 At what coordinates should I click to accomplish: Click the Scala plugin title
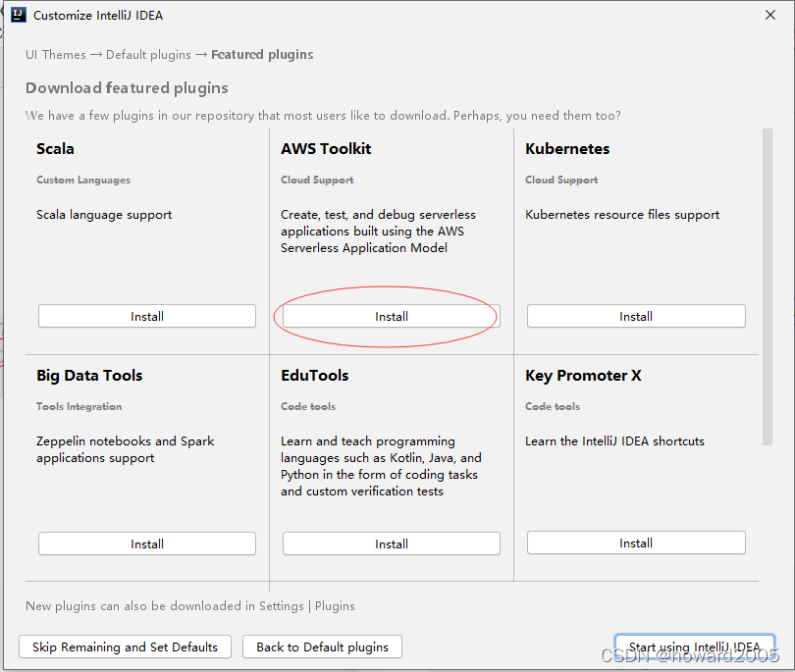(x=55, y=148)
